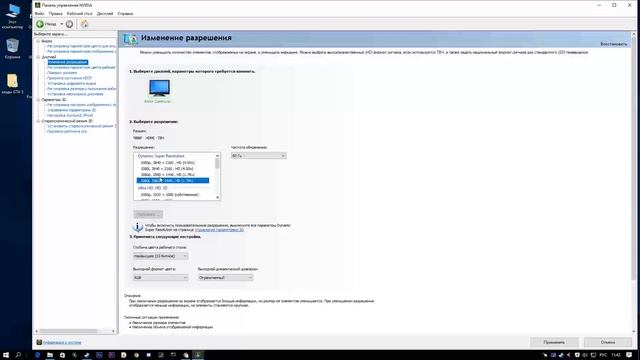
Task: Collapse the Видео tree section
Action: (x=38, y=41)
